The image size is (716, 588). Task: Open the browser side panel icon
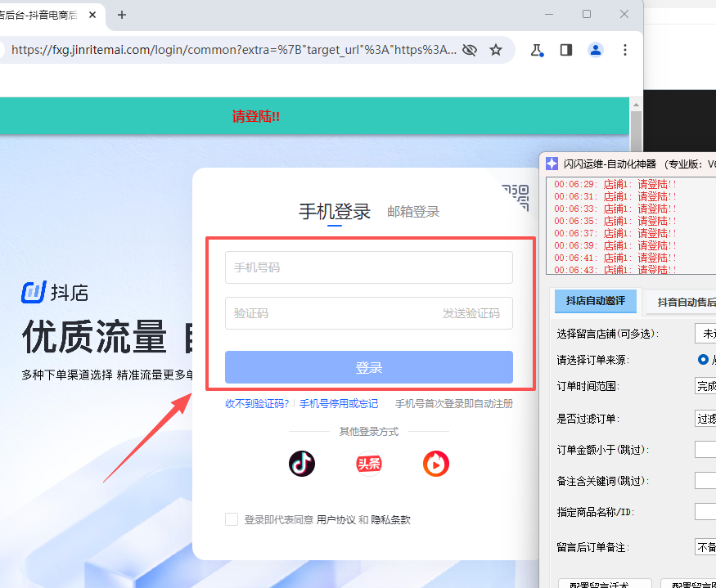tap(565, 50)
